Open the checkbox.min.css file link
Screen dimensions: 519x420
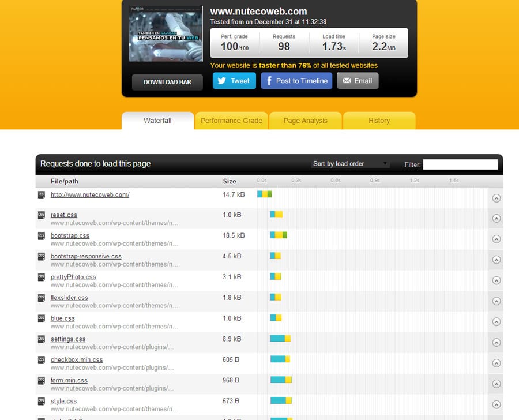pos(77,360)
